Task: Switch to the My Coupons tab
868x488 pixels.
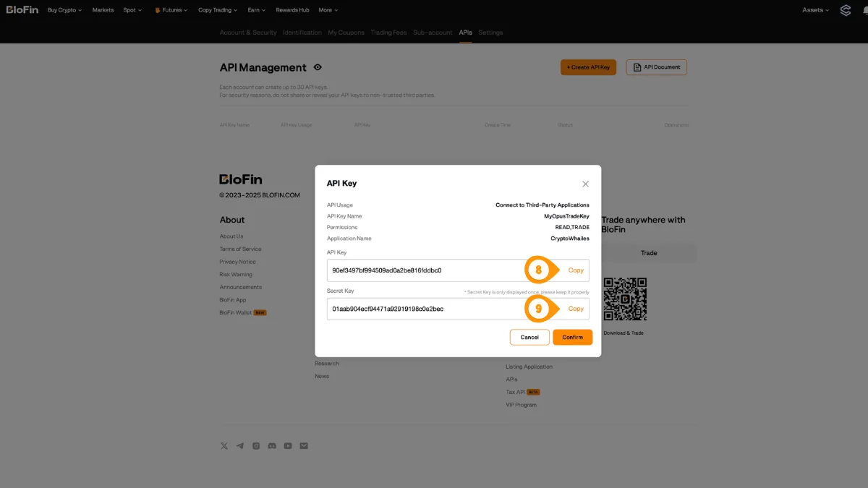Action: click(346, 33)
